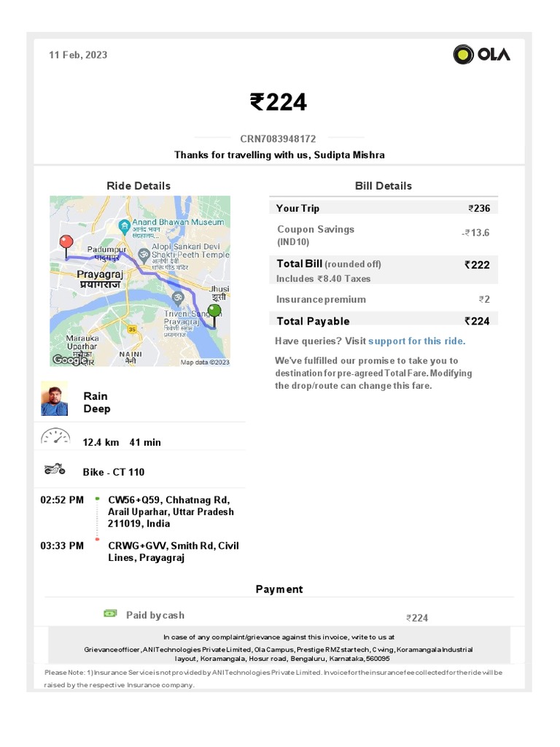
Task: Click the driver profile photo
Action: pos(55,399)
